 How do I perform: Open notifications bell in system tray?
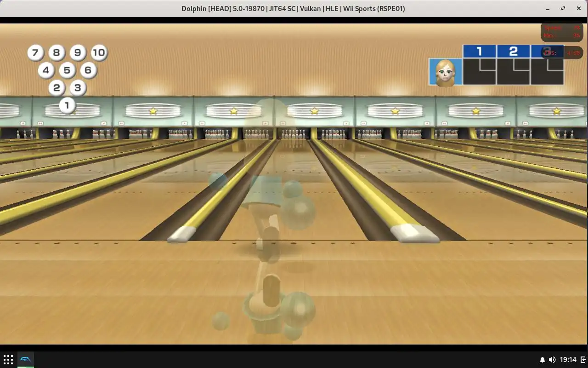coord(542,360)
